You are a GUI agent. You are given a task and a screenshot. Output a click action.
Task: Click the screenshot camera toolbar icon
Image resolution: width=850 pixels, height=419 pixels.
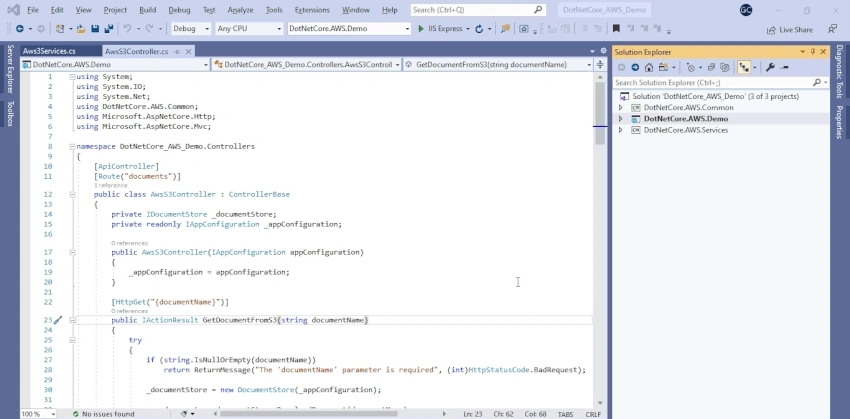tap(523, 29)
